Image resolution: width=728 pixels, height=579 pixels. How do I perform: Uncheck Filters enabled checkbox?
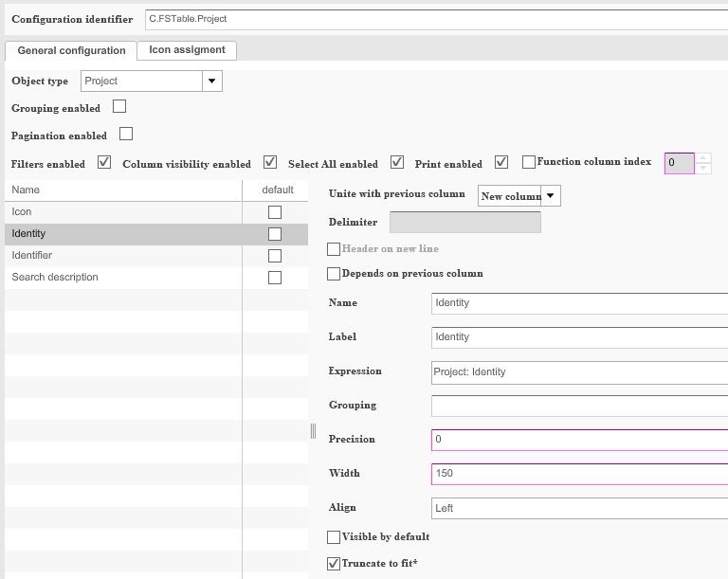click(104, 162)
